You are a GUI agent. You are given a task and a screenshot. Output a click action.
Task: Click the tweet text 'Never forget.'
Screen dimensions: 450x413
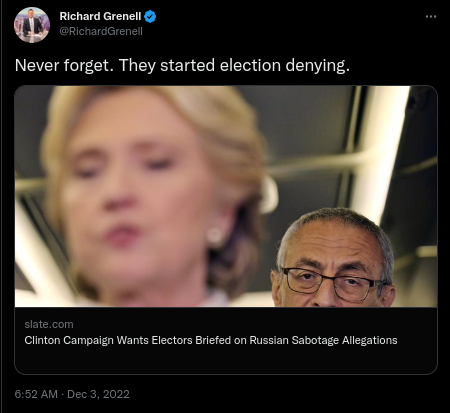click(x=64, y=65)
